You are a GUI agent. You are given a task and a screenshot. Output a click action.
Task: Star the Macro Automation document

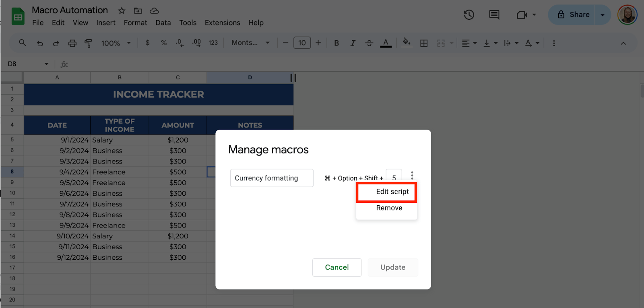[x=122, y=10]
